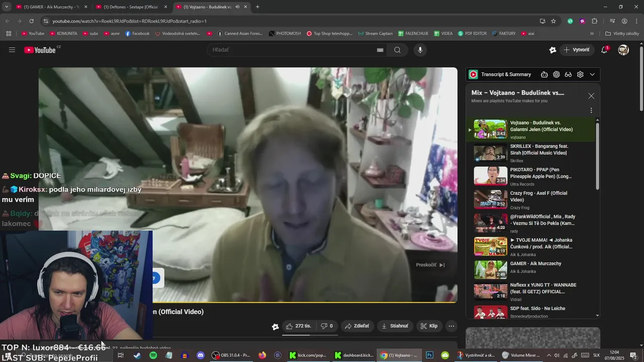The height and width of the screenshot is (362, 644).
Task: Switch to Deftones - Sextape browser tab
Action: point(130,7)
